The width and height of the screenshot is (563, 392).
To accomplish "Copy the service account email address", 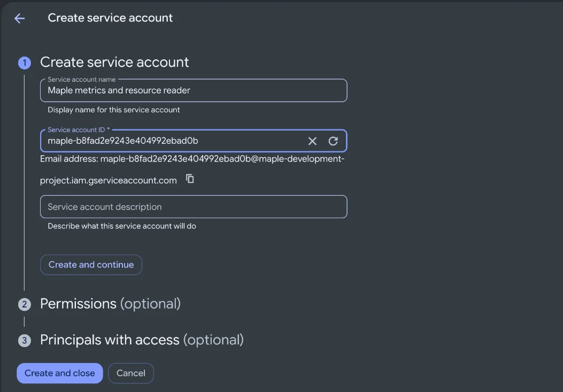I will click(x=190, y=179).
